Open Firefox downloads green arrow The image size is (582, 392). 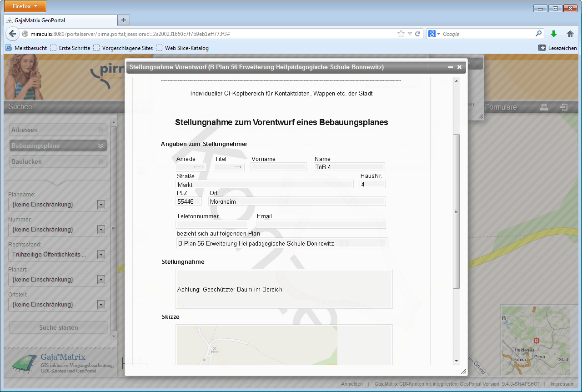(x=553, y=34)
